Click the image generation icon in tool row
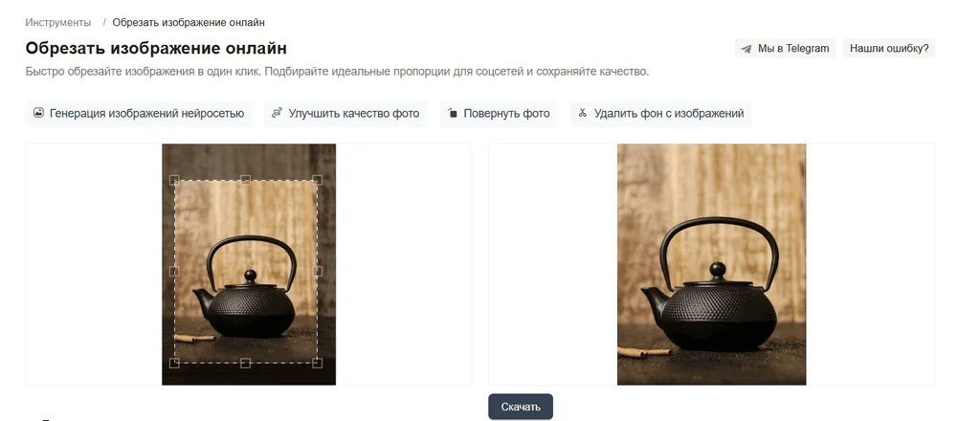Image resolution: width=980 pixels, height=421 pixels. 38,113
